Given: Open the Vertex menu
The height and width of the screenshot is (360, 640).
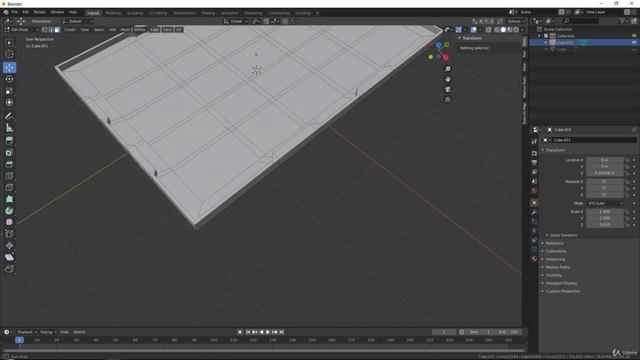Looking at the screenshot, I should coord(140,30).
